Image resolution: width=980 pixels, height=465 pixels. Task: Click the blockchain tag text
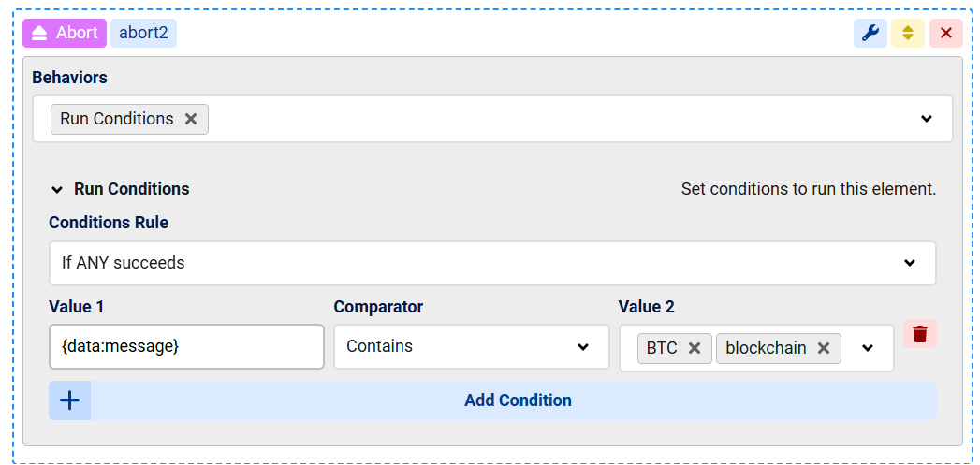[x=766, y=348]
